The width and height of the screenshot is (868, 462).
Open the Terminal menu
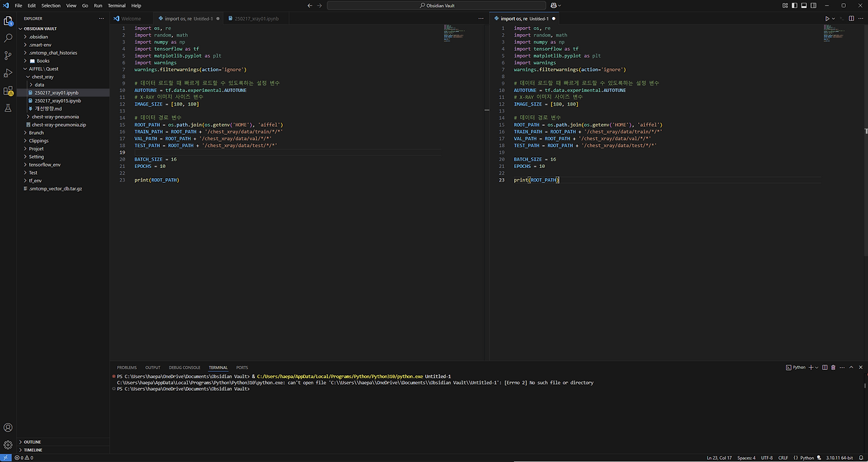point(117,5)
